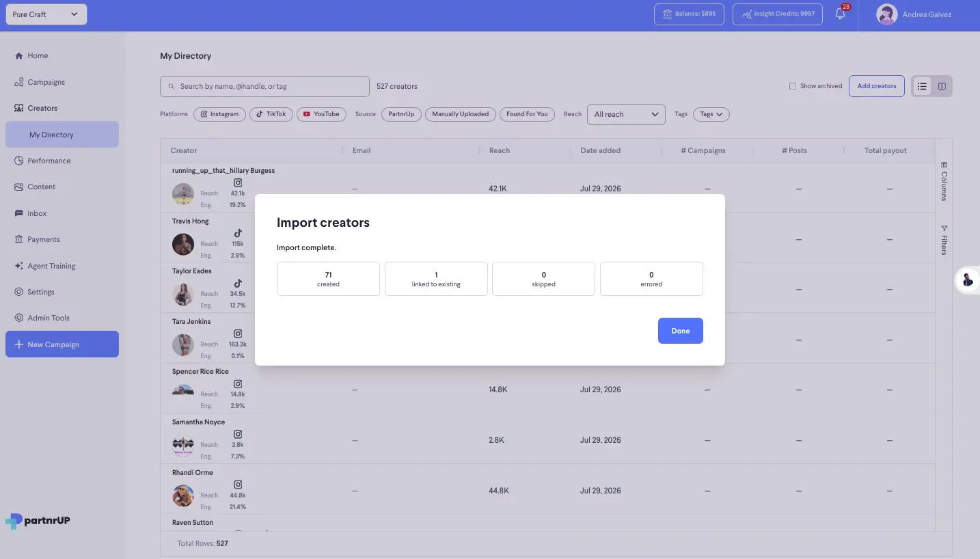Open the notifications bell
The height and width of the screenshot is (559, 980).
coord(841,14)
